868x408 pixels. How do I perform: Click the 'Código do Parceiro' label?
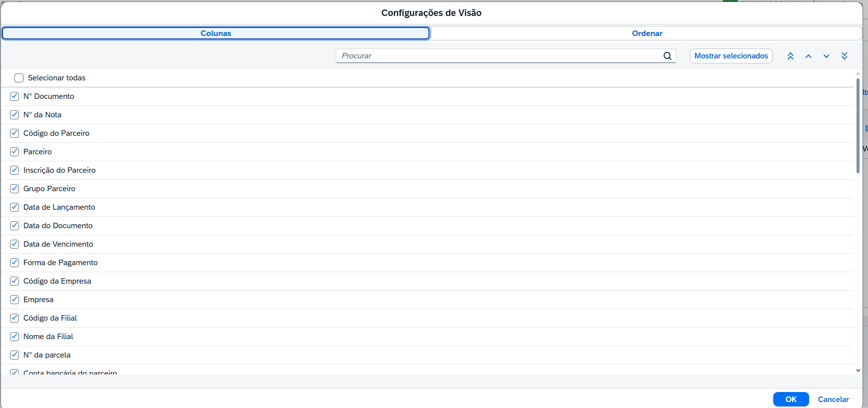(x=56, y=133)
